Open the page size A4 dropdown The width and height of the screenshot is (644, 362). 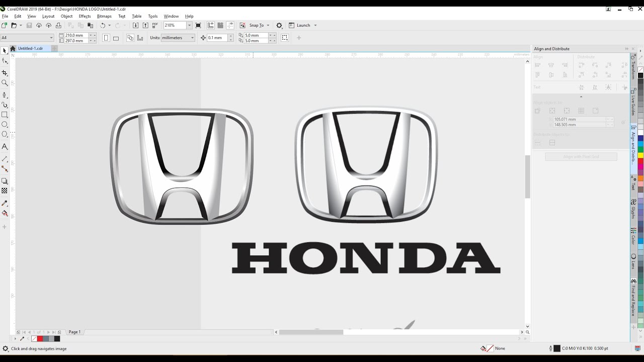click(x=51, y=38)
